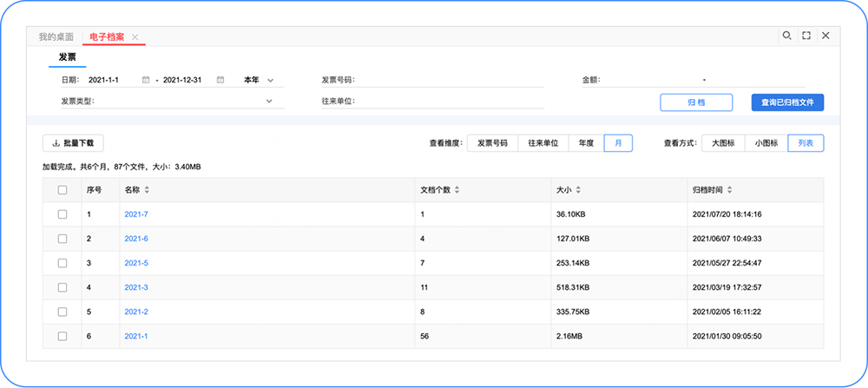Toggle the fullscreen expand icon
The width and height of the screenshot is (868, 388).
click(x=806, y=36)
